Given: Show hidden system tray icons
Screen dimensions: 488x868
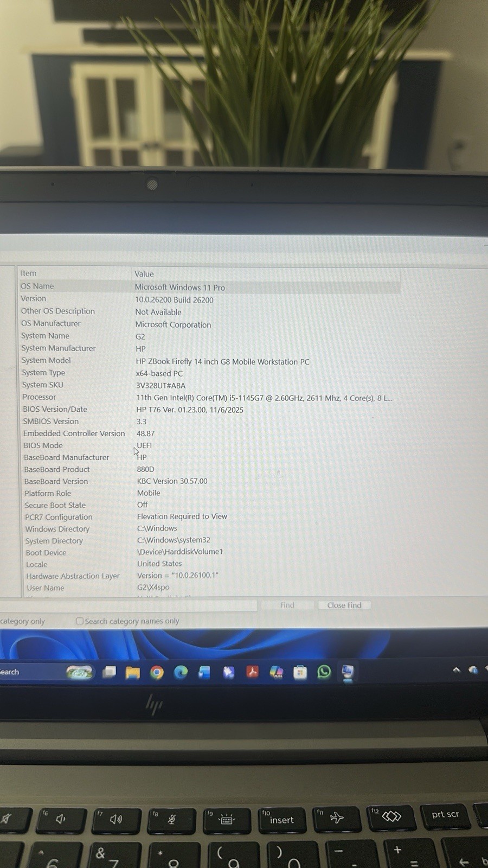Looking at the screenshot, I should [x=457, y=670].
